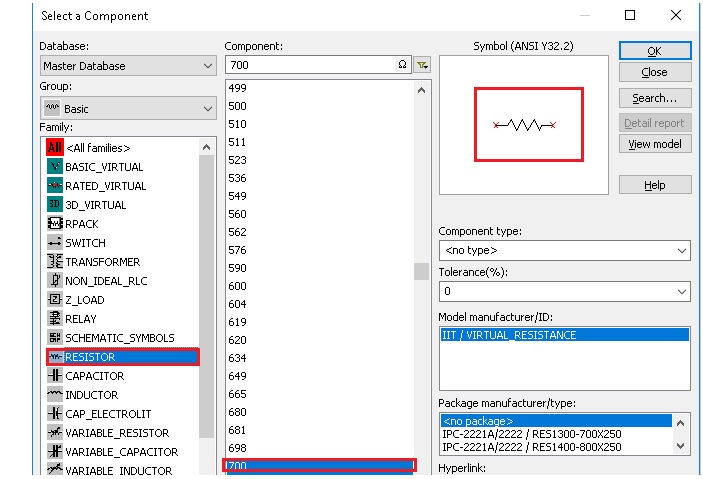Click the Close button

(x=655, y=72)
